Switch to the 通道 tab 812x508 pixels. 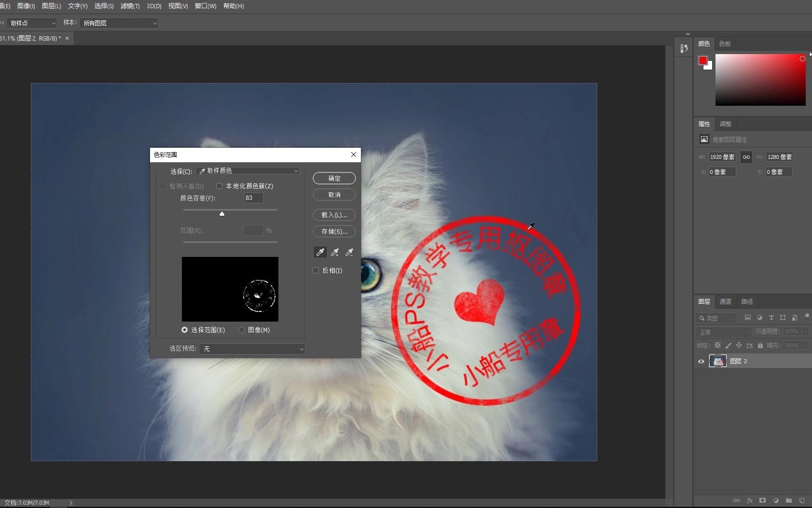coord(725,301)
